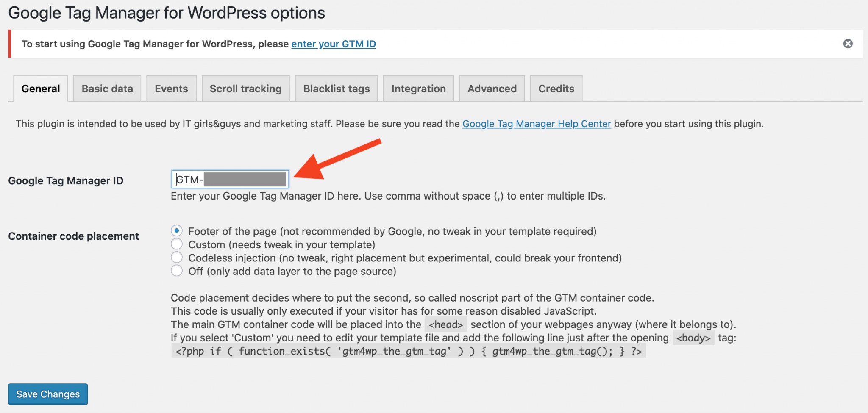Open the Events tab
This screenshot has height=413, width=868.
tap(171, 89)
